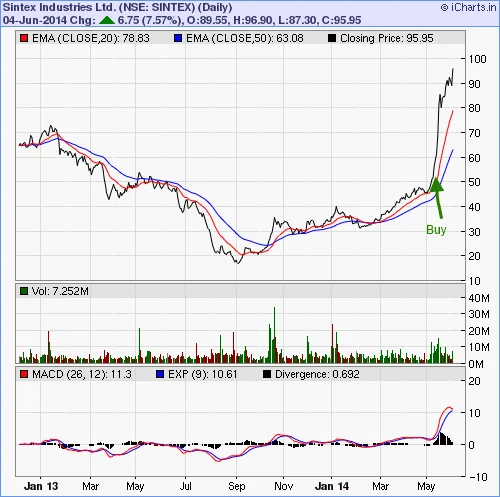
Task: Click the Jan 13 date axis label
Action: [x=41, y=486]
